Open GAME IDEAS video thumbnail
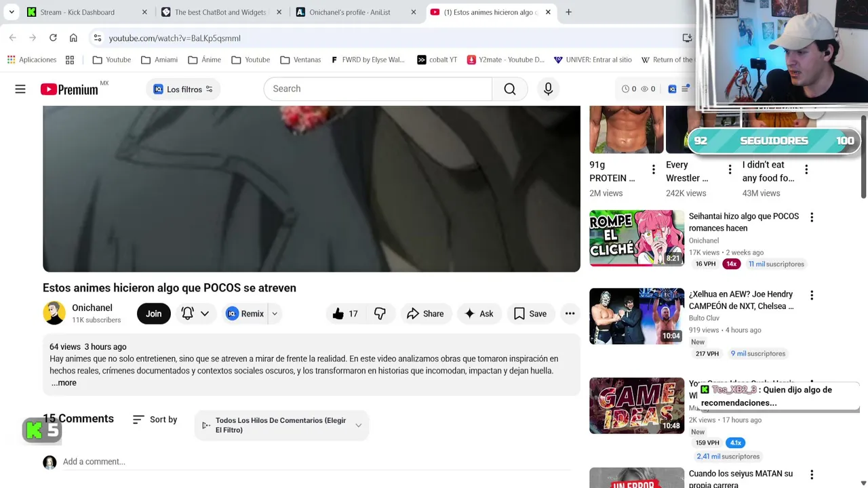Image resolution: width=868 pixels, height=488 pixels. click(637, 405)
